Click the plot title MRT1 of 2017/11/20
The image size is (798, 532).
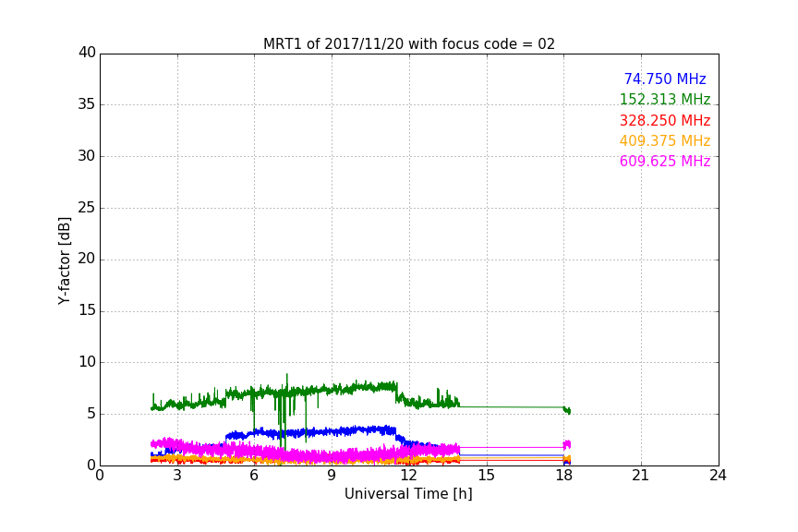(x=408, y=44)
